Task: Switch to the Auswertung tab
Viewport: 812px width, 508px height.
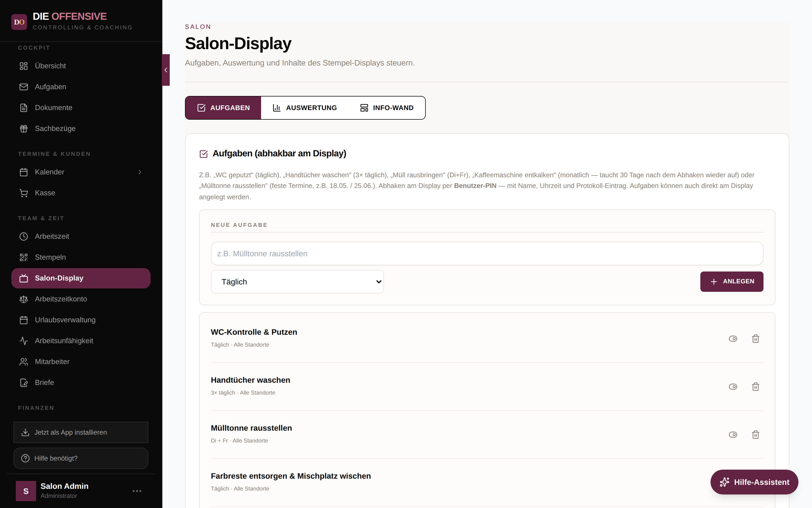Action: [x=305, y=108]
